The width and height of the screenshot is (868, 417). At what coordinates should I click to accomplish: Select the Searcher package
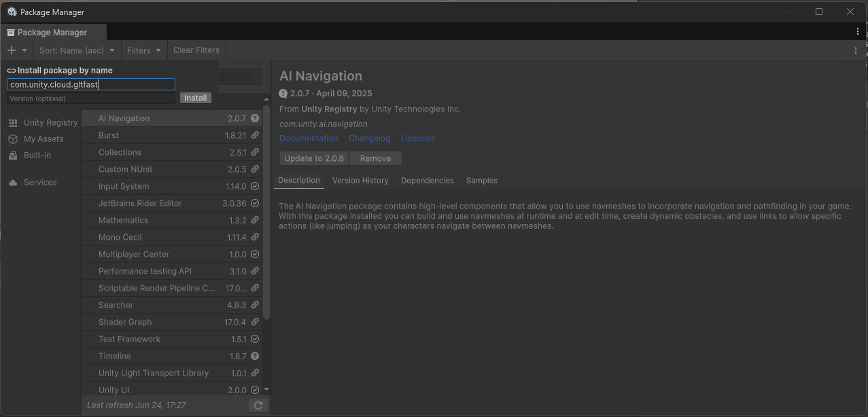171,305
